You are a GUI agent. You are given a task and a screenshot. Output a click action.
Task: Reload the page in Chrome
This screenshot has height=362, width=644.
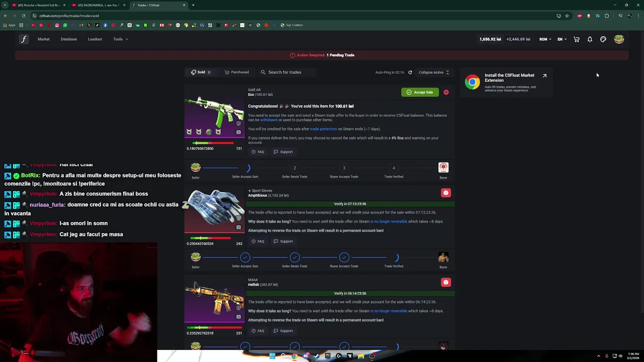point(23,16)
